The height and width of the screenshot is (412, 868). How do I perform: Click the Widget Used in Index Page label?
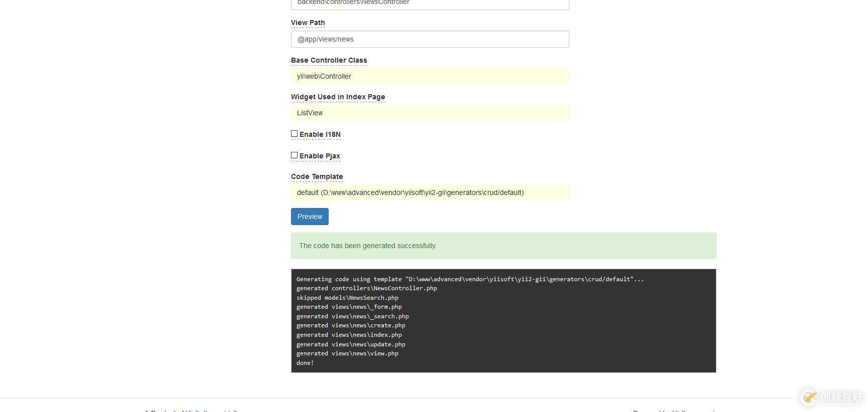coord(338,97)
